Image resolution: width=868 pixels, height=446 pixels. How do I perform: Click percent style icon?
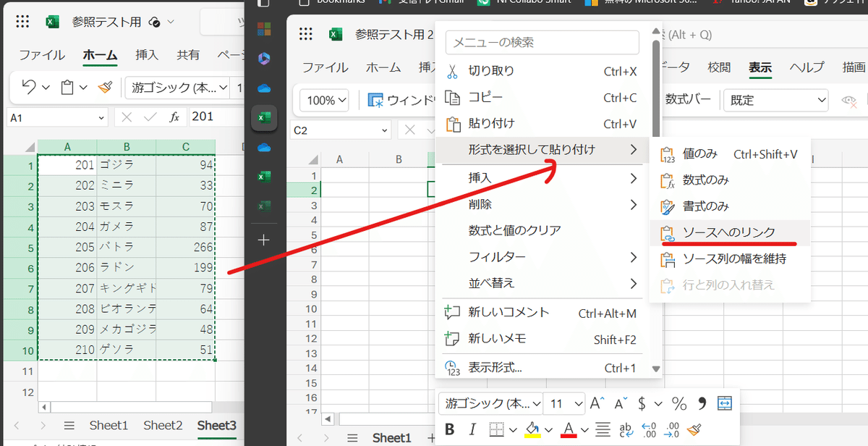click(678, 403)
